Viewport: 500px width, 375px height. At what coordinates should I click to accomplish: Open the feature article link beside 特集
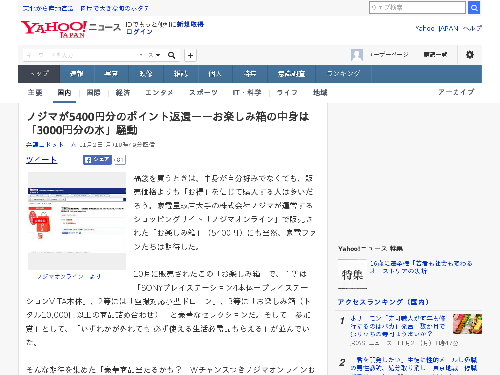tap(421, 267)
